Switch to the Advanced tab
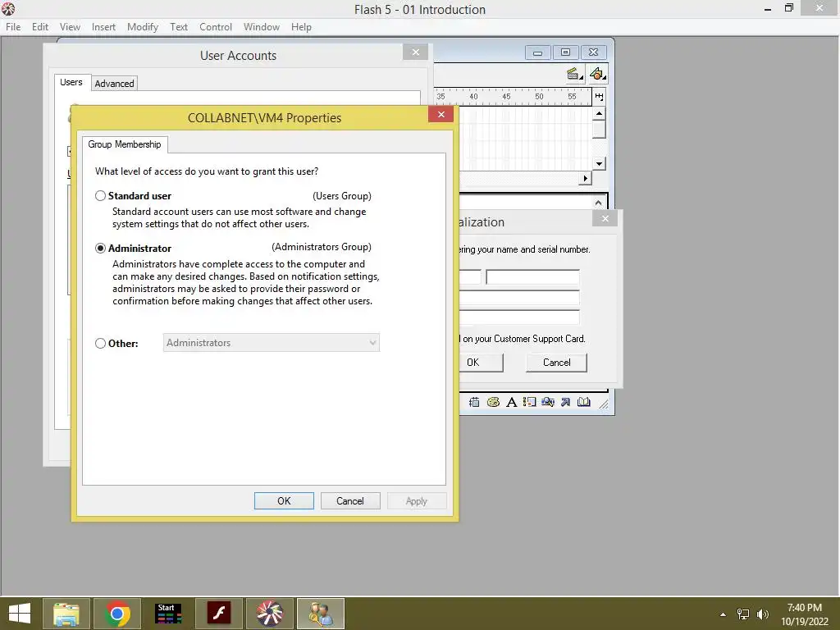 pyautogui.click(x=114, y=84)
